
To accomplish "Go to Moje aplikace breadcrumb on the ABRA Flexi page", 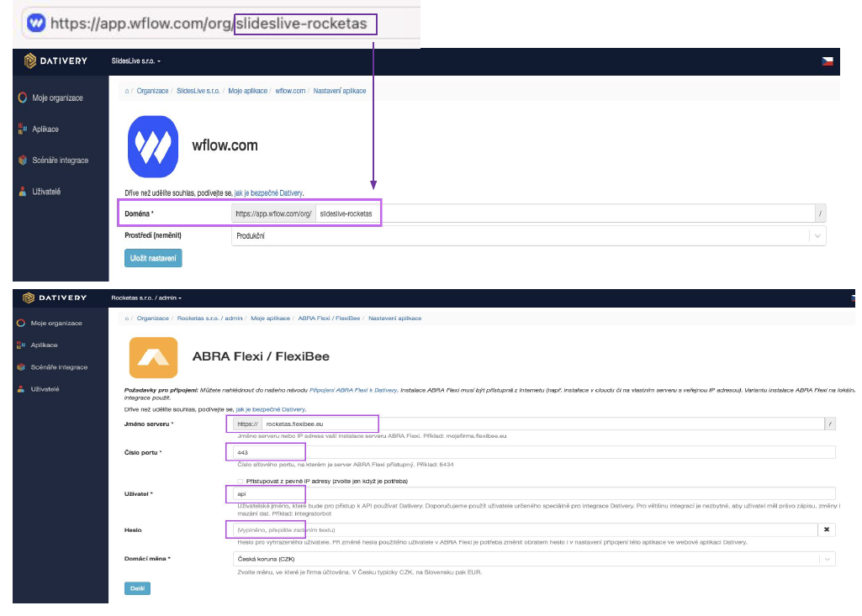I will coord(270,319).
